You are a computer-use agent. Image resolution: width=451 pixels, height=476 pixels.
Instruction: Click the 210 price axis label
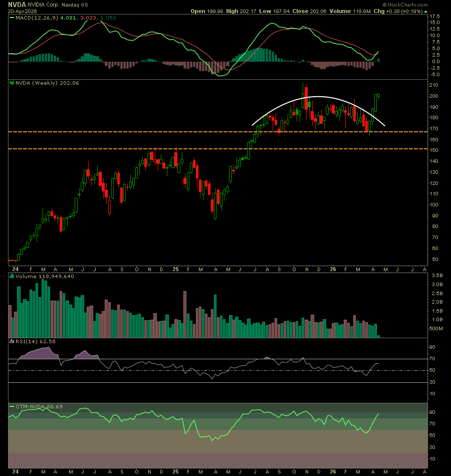coord(433,85)
